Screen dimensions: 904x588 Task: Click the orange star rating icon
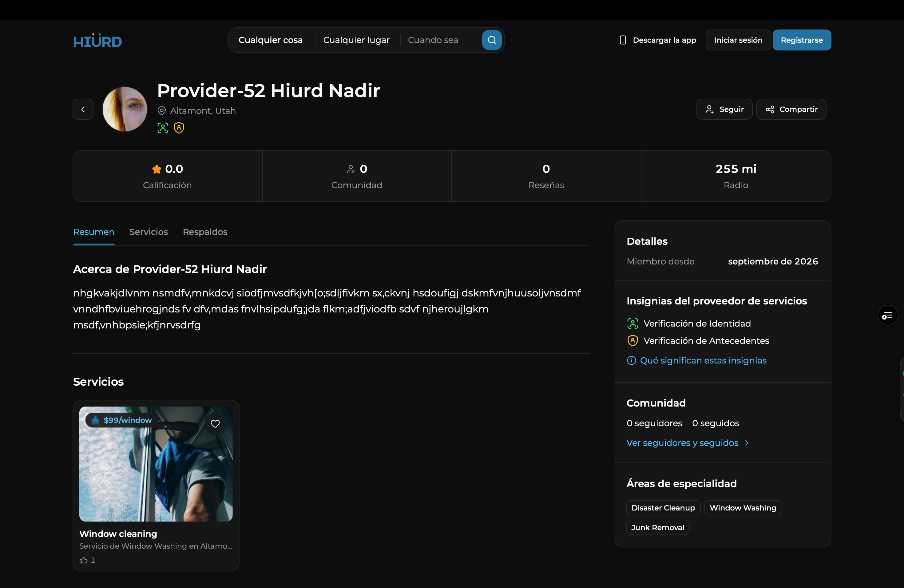[x=157, y=169]
